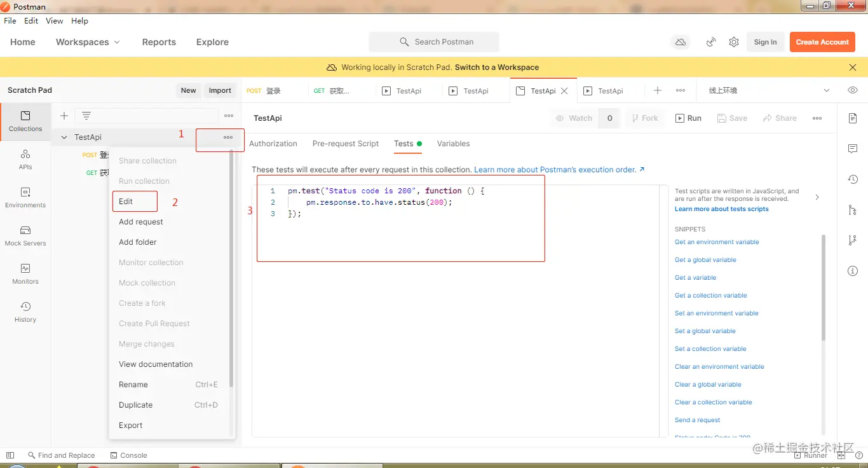
Task: Open the Monitors sidebar panel
Action: [x=25, y=273]
